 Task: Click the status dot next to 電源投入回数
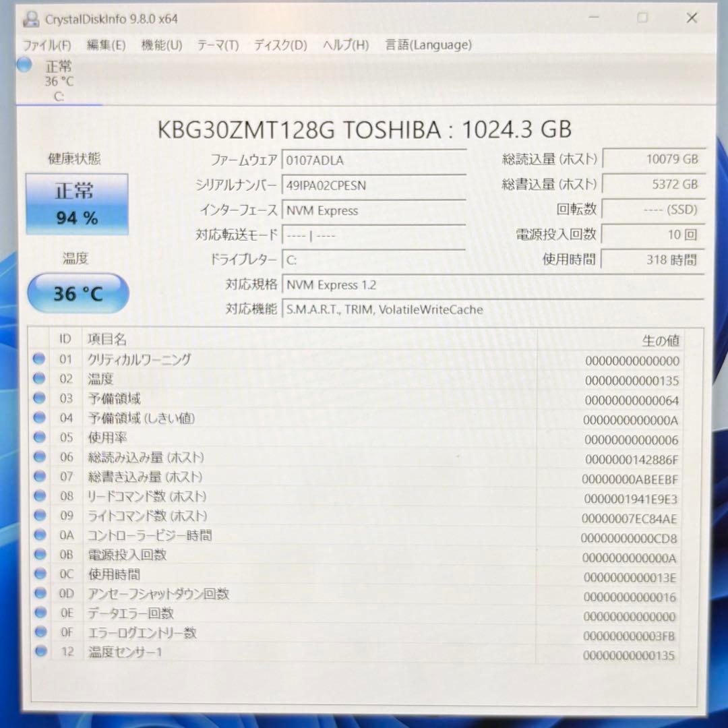pos(38,555)
